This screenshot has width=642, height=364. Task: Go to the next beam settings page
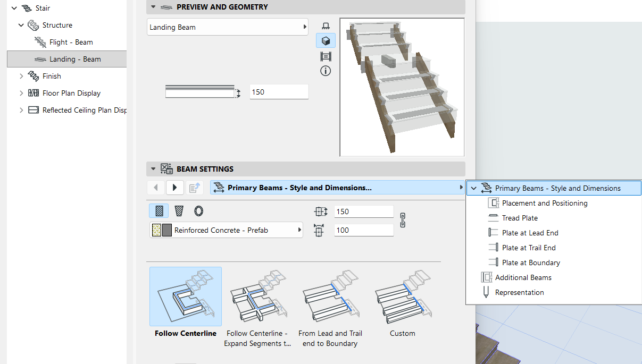pyautogui.click(x=174, y=188)
